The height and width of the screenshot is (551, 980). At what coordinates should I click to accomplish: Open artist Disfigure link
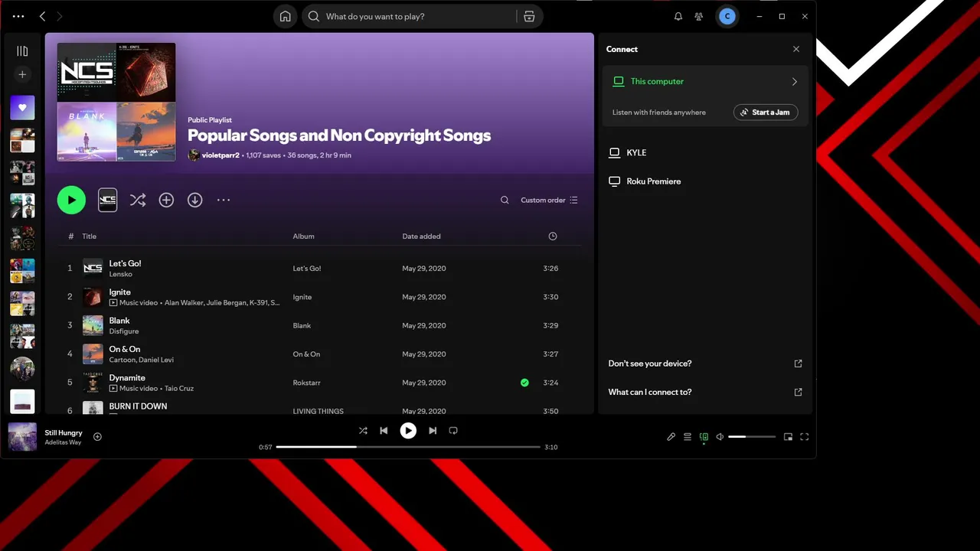(x=124, y=331)
